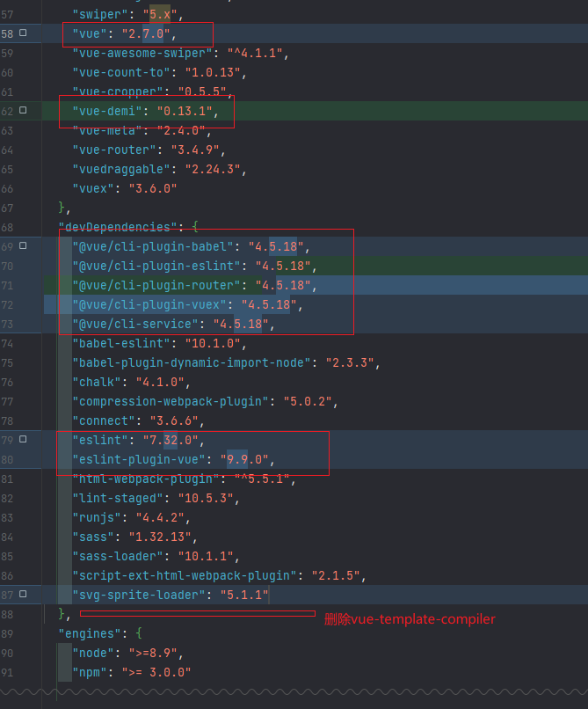Check the change checkbox on line 58

(x=23, y=33)
